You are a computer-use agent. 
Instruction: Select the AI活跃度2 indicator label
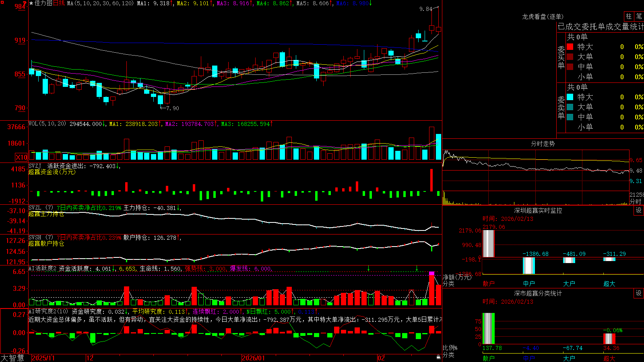[43, 268]
